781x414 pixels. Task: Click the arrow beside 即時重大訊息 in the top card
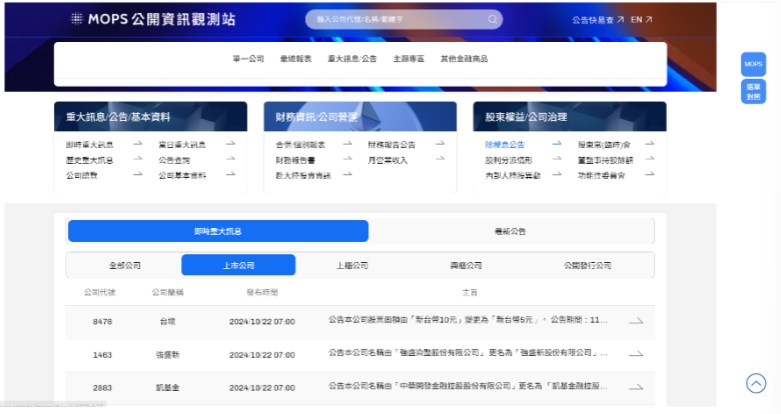tap(137, 143)
